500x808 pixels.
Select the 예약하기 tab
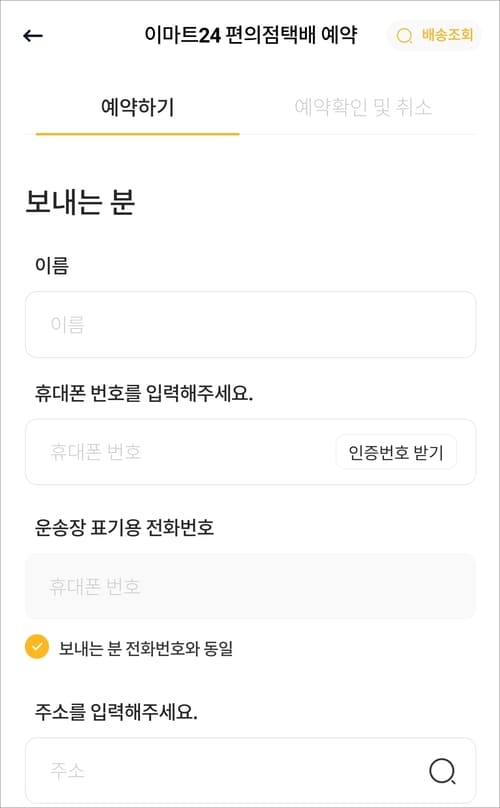coord(138,107)
